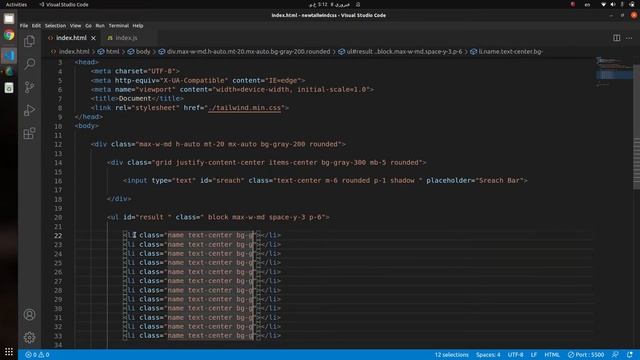Open Ubuntu Activities overview
640x360 pixels.
pos(16,4)
